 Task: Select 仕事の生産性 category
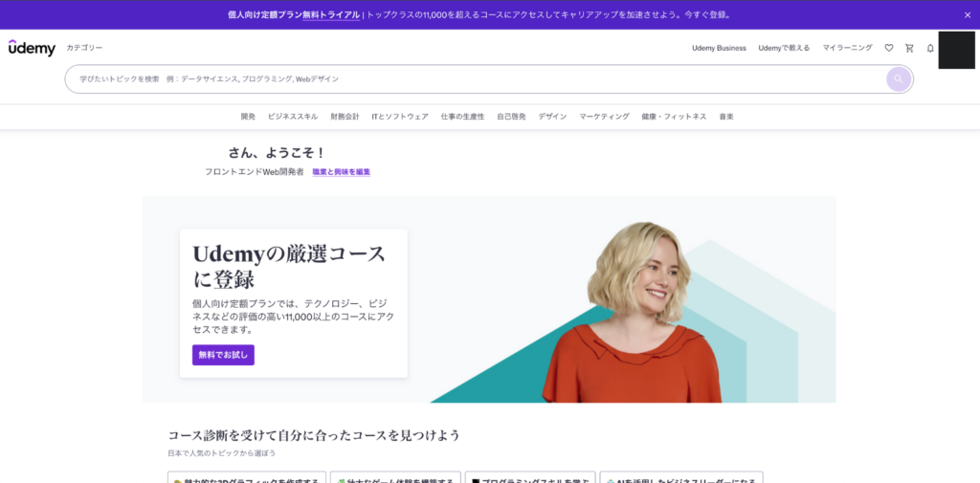462,117
